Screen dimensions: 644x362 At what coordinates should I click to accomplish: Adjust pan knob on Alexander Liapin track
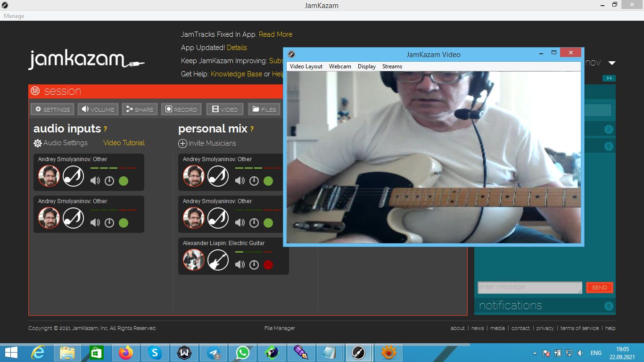tap(254, 265)
